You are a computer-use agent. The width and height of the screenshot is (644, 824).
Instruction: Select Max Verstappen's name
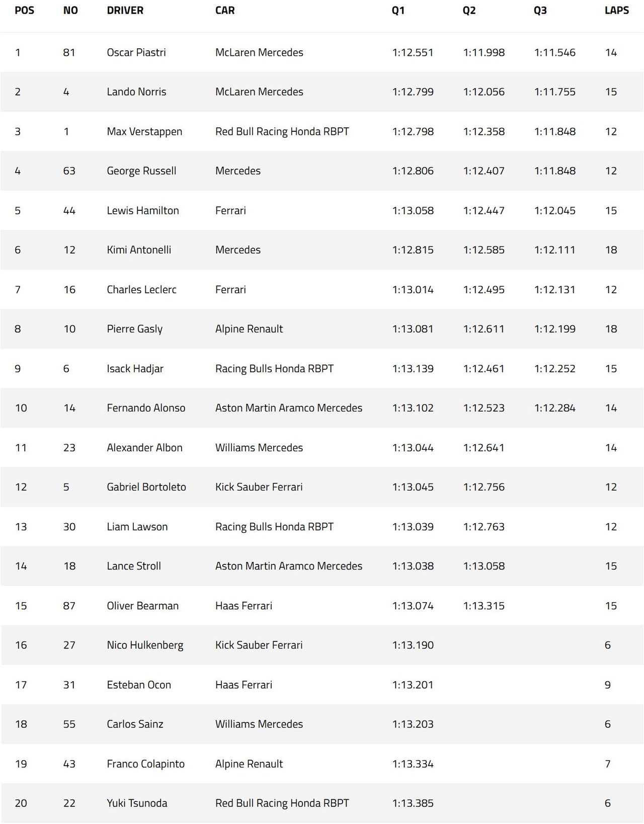[144, 131]
